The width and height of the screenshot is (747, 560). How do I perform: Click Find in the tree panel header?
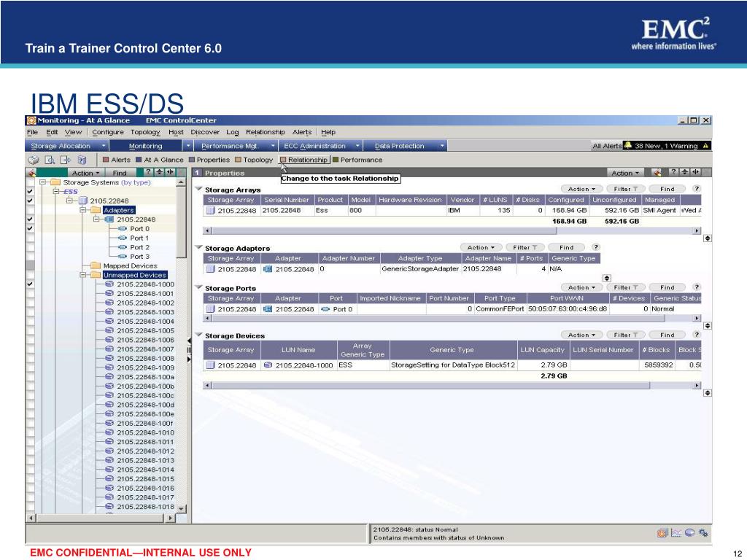tap(120, 173)
